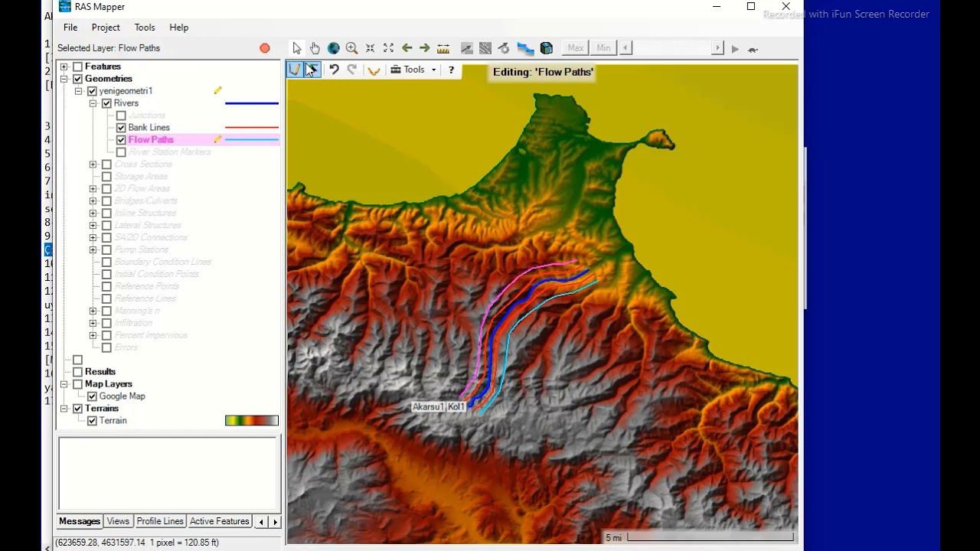Open the Help menu
Screen dimensions: 980x551
pyautogui.click(x=179, y=28)
